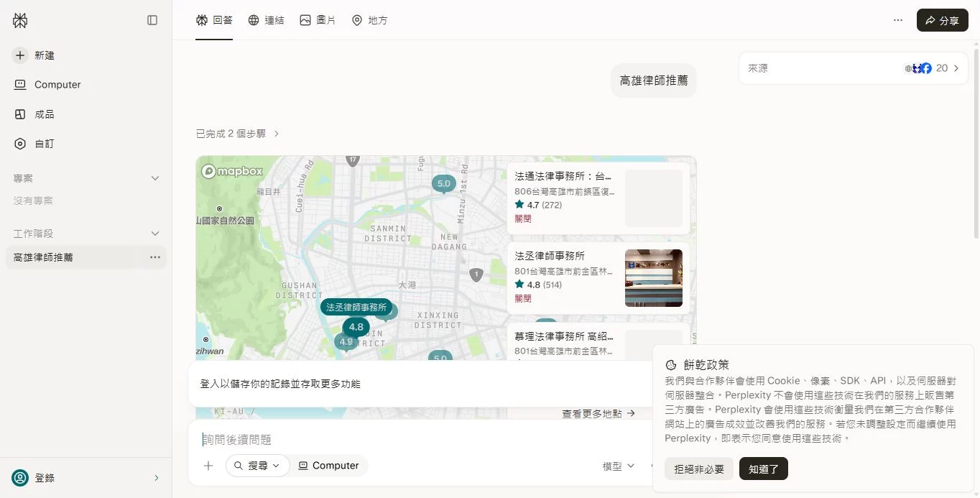
Task: Open options for 高雄律師推薦 thread
Action: pyautogui.click(x=155, y=257)
